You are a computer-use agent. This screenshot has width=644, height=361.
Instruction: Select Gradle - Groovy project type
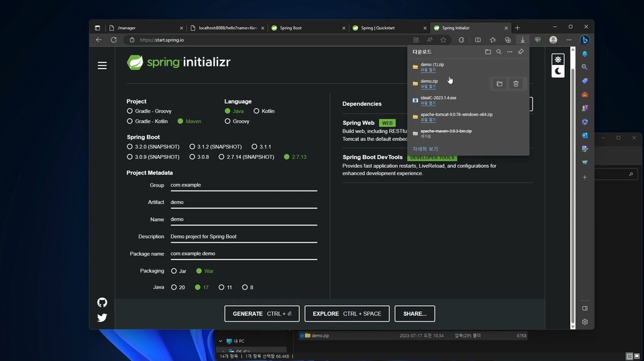pos(149,111)
